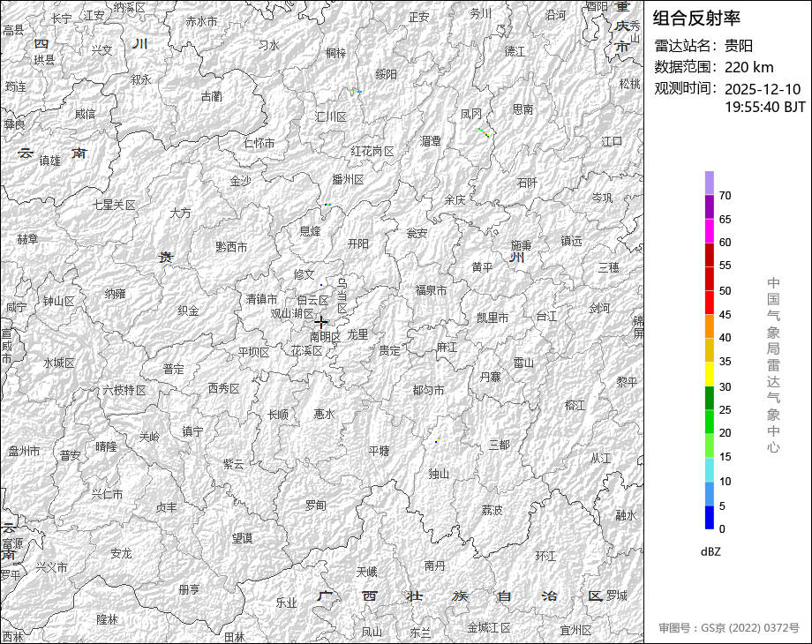Click the 榕江 map label

tap(575, 405)
